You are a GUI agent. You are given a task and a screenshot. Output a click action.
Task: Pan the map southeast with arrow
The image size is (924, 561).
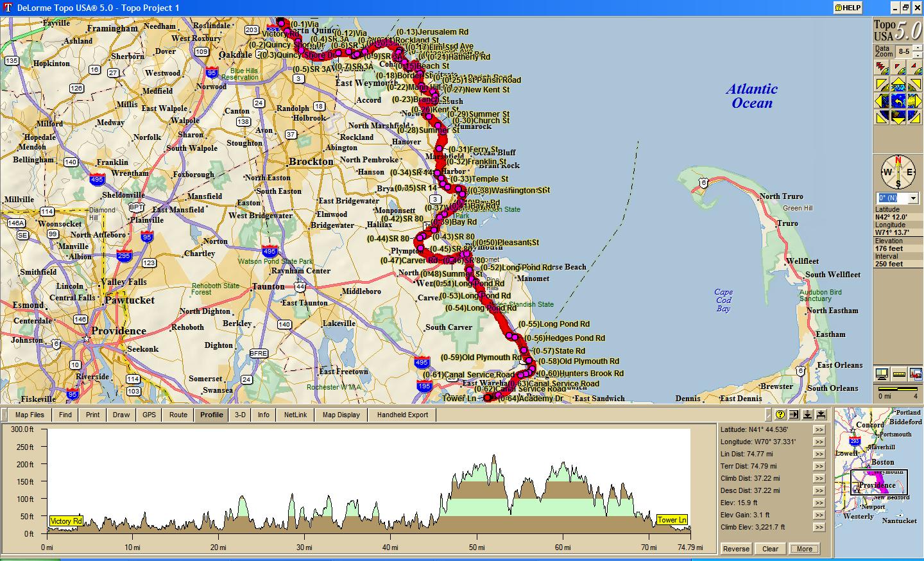pos(915,117)
